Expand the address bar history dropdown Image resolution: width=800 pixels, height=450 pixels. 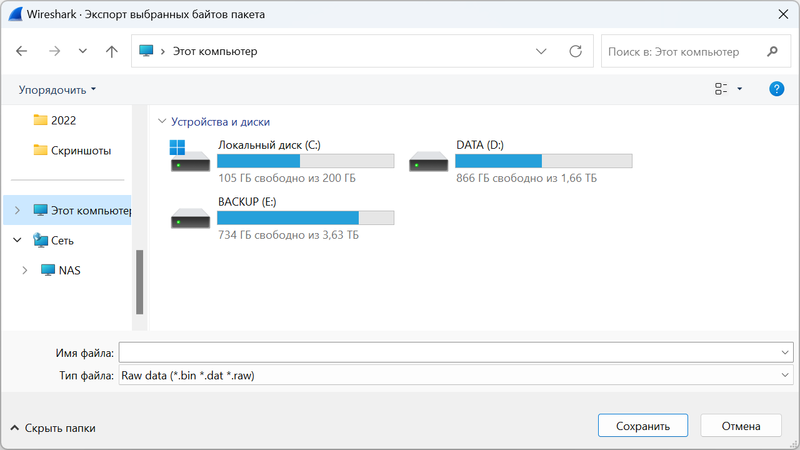tap(541, 52)
